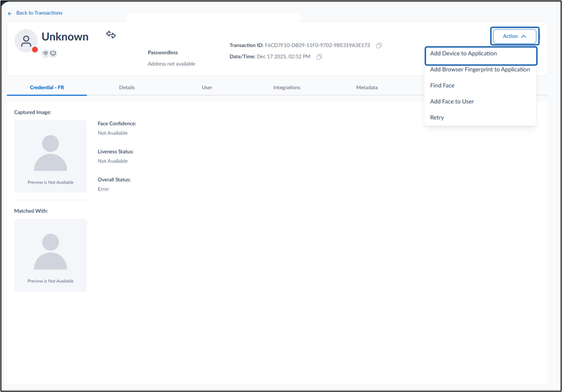
Task: Click the desktop monitor device icon
Action: coord(53,53)
